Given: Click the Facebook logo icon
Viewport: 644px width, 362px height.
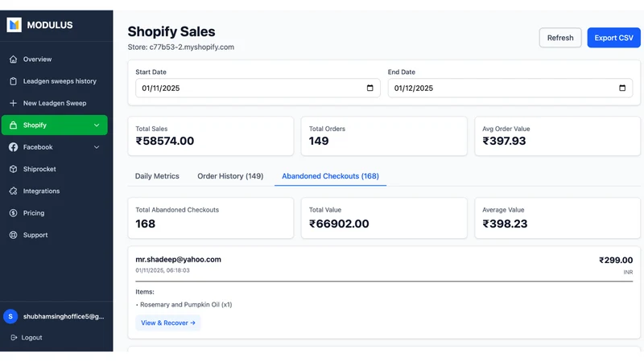Looking at the screenshot, I should tap(13, 147).
